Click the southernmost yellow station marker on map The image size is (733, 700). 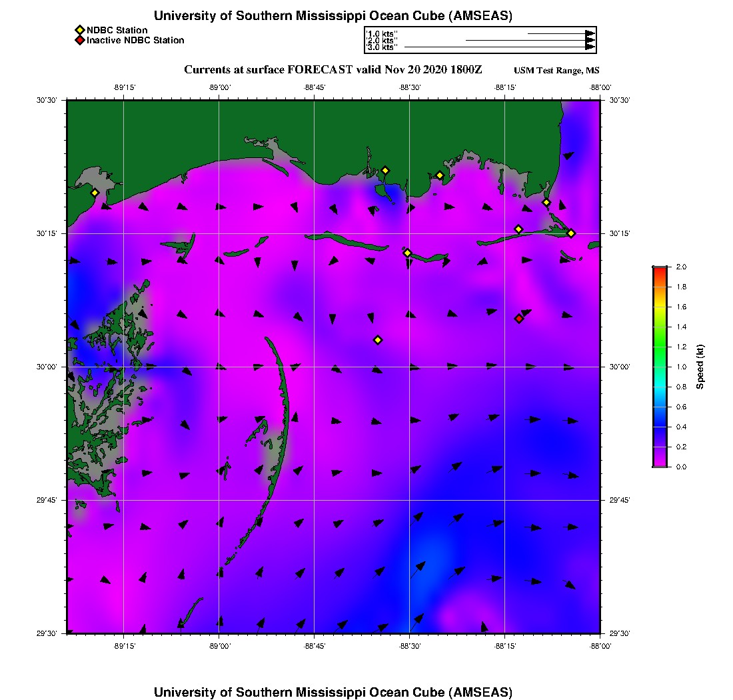[378, 340]
